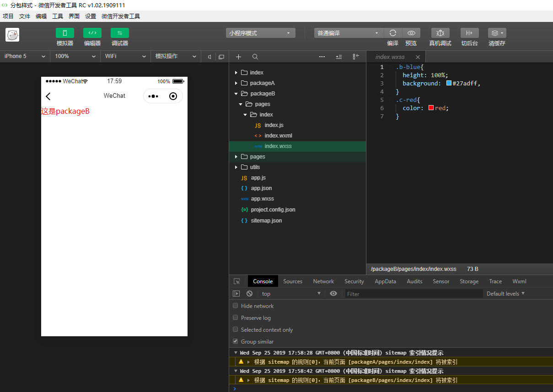Click the preview eye icon (预览)
Viewport: 553px width, 392px height.
tap(411, 33)
